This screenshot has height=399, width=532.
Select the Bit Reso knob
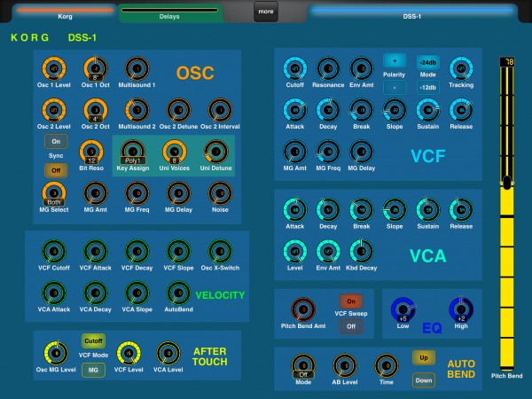point(91,152)
